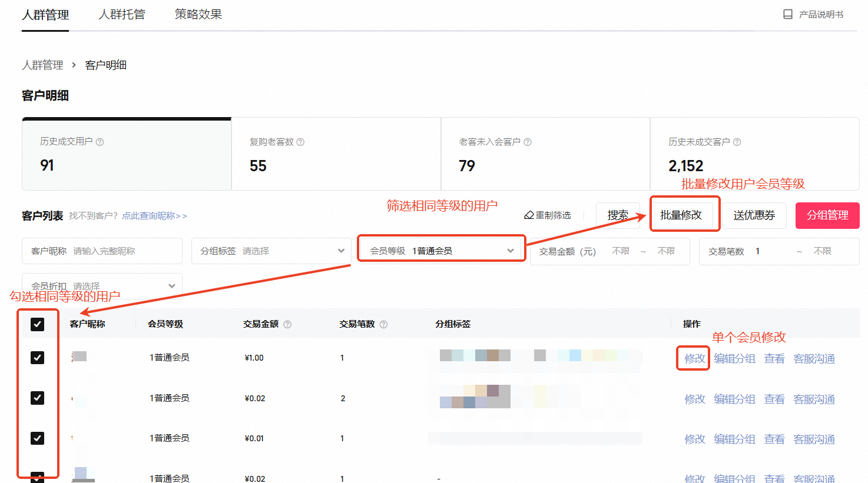Click 客服沟通 in the two-transactions ¥0.02 row
This screenshot has height=483, width=868.
[814, 399]
